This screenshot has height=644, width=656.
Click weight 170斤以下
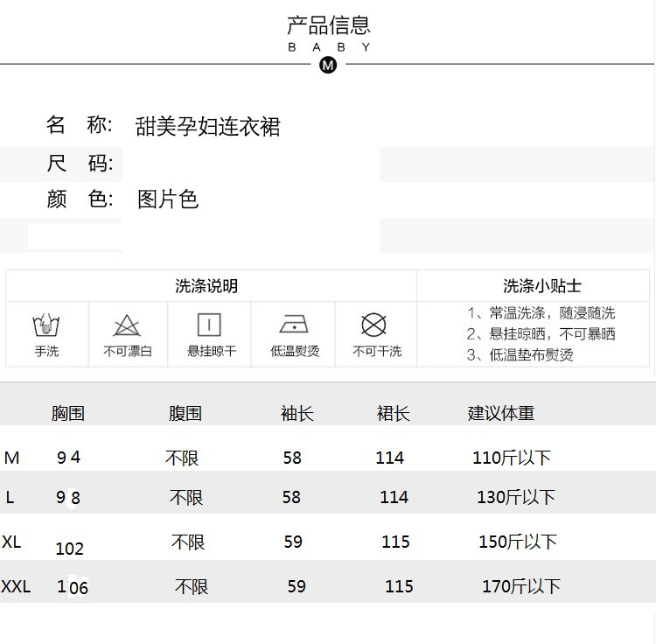521,586
